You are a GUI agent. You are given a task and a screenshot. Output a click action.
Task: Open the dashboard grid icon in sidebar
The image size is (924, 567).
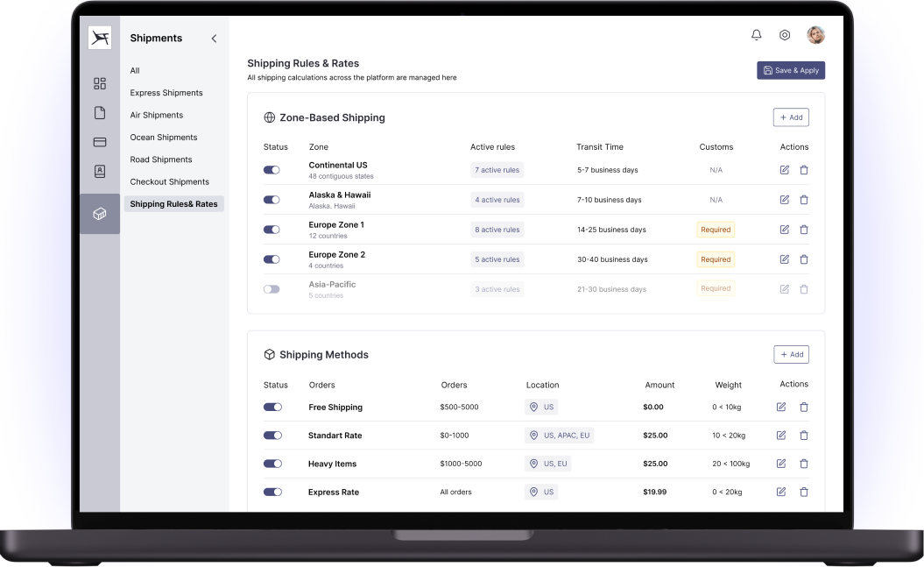[x=100, y=83]
